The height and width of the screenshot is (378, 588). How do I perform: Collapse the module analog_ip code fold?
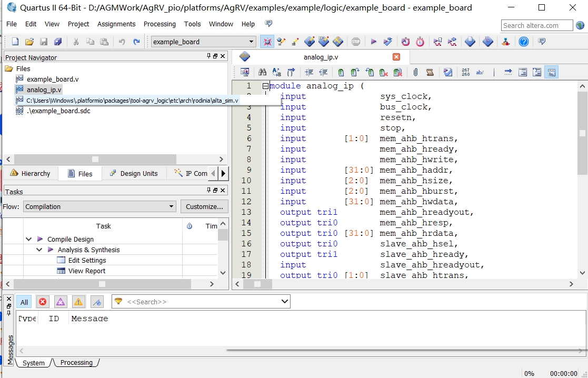265,86
